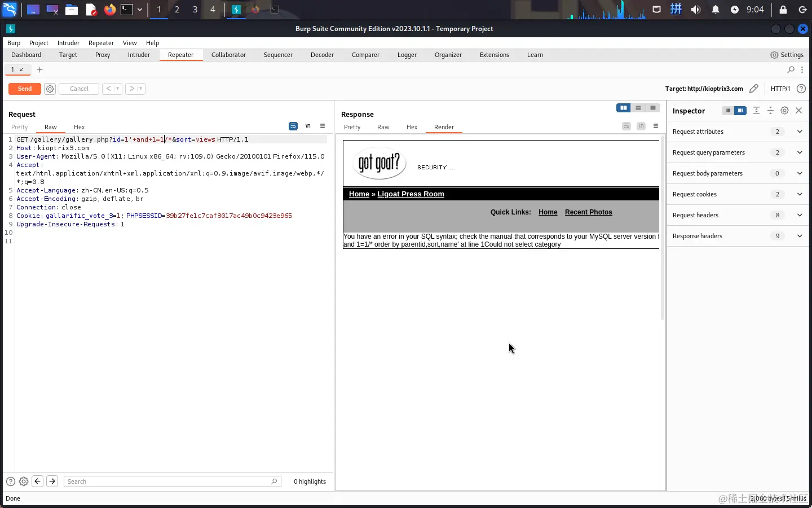This screenshot has width=812, height=508.
Task: Switch to the Proxy tab
Action: click(x=103, y=55)
